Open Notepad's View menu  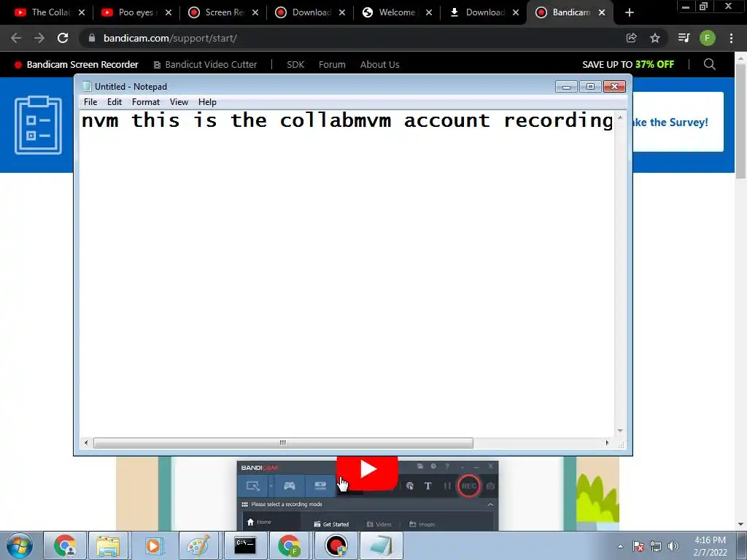click(179, 102)
